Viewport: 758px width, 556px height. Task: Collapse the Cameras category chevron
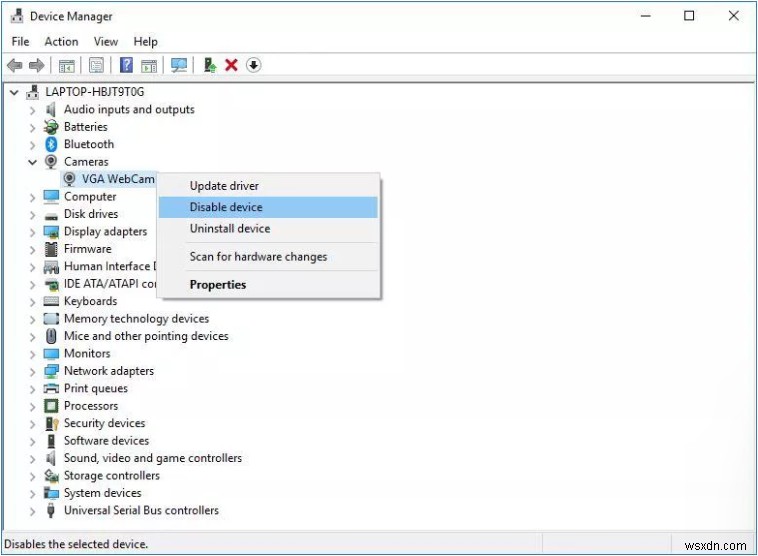click(x=32, y=162)
